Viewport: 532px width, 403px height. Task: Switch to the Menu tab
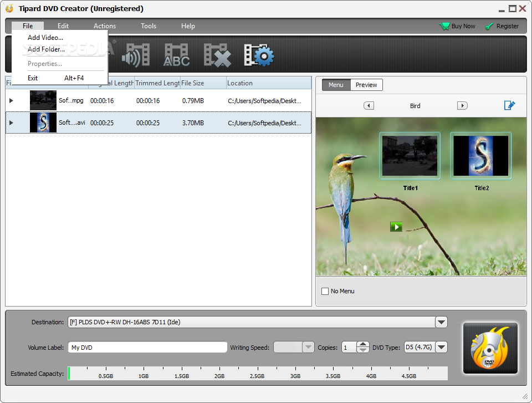pos(336,85)
